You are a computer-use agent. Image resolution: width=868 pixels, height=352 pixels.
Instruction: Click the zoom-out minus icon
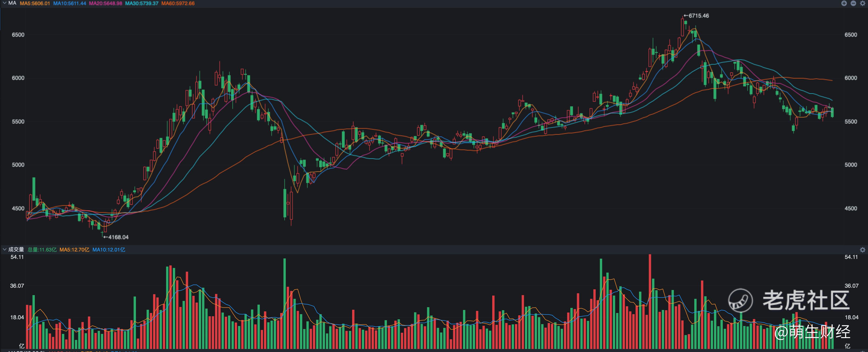853,3
